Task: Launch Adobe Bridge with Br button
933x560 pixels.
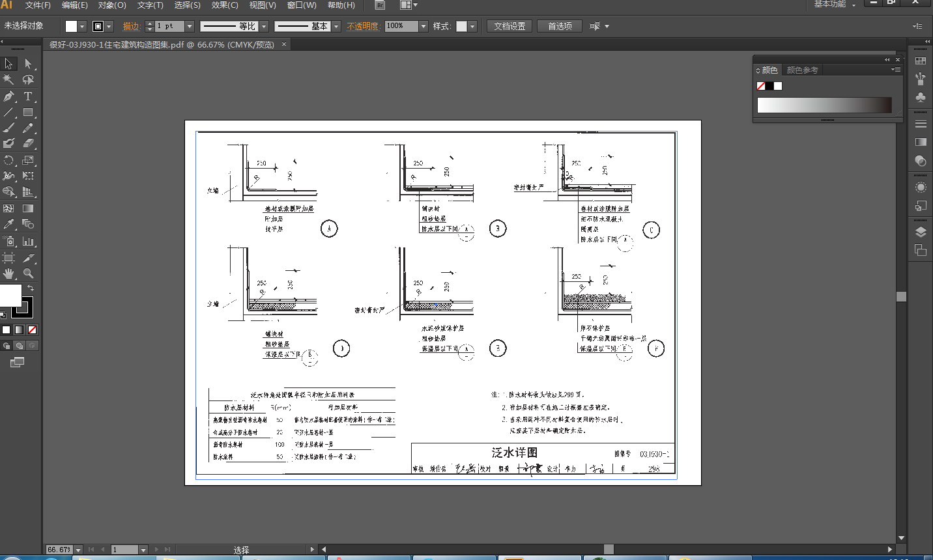Action: point(380,5)
